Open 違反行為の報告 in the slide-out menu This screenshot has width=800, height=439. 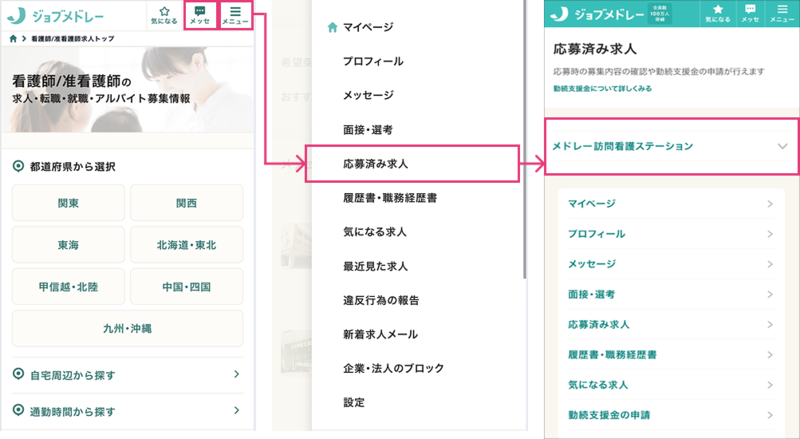click(x=381, y=301)
